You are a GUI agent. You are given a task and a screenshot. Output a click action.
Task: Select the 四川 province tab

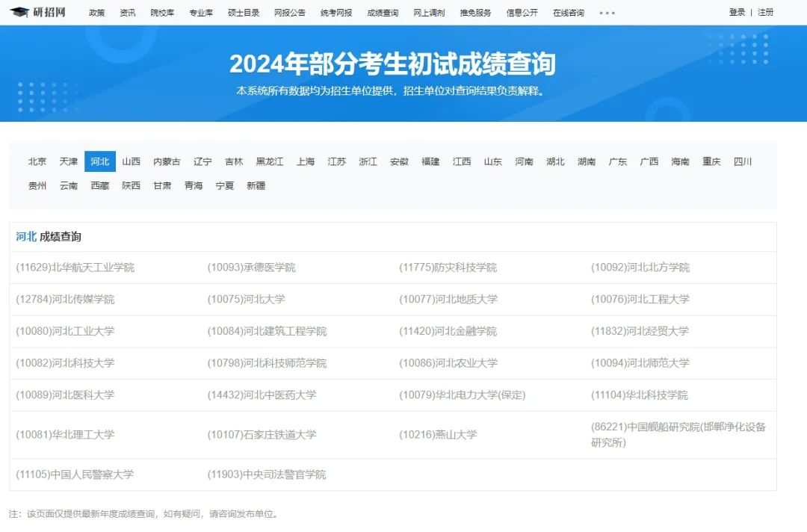point(743,161)
